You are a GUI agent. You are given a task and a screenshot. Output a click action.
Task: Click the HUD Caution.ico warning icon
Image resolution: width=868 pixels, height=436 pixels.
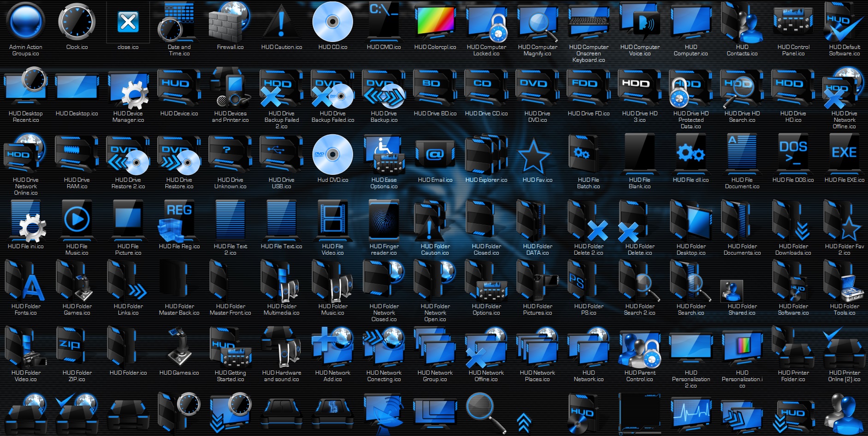coord(281,21)
